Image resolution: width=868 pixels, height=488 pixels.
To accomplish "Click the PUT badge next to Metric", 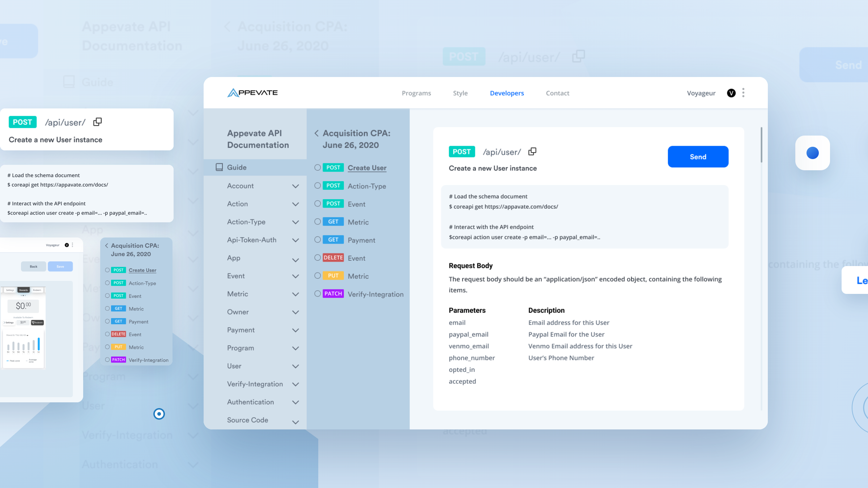I will pyautogui.click(x=333, y=275).
